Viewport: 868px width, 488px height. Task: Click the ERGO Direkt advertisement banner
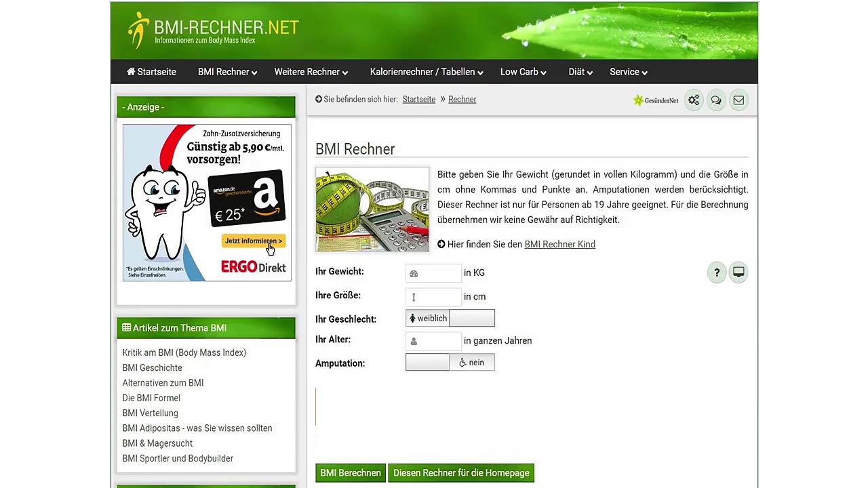207,203
